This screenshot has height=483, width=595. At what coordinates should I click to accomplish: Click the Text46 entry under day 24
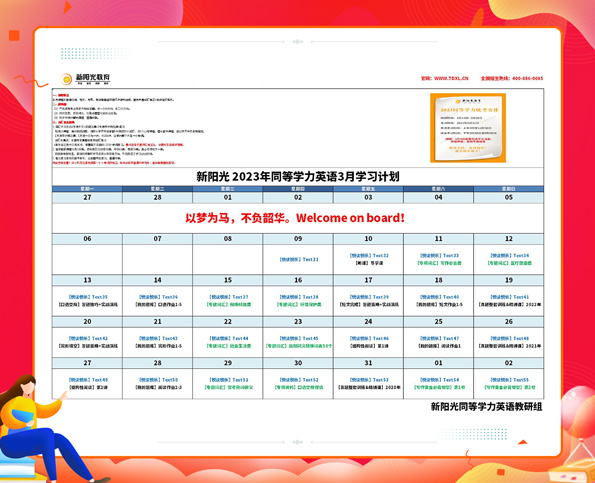tap(369, 338)
